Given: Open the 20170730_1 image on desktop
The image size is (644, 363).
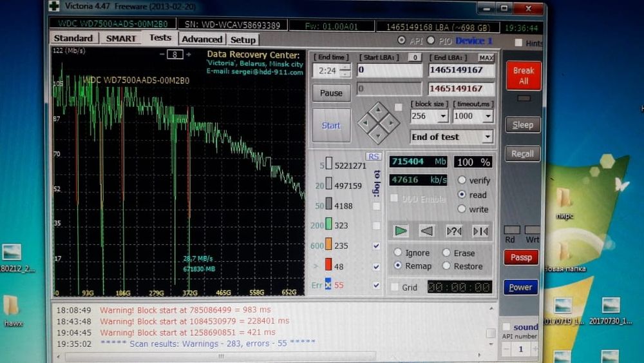Looking at the screenshot, I should (x=611, y=311).
